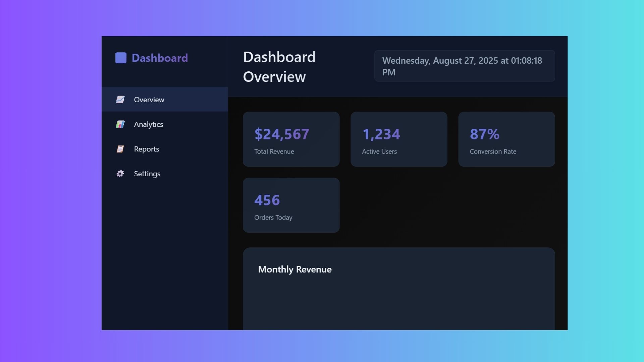Click the Dashboard brand title
644x362 pixels.
coord(160,58)
